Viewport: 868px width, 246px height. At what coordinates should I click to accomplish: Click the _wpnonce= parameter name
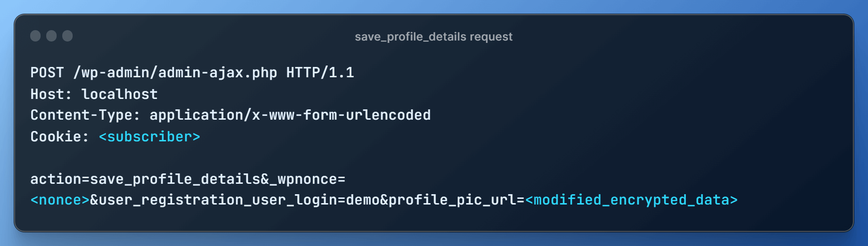click(x=307, y=179)
